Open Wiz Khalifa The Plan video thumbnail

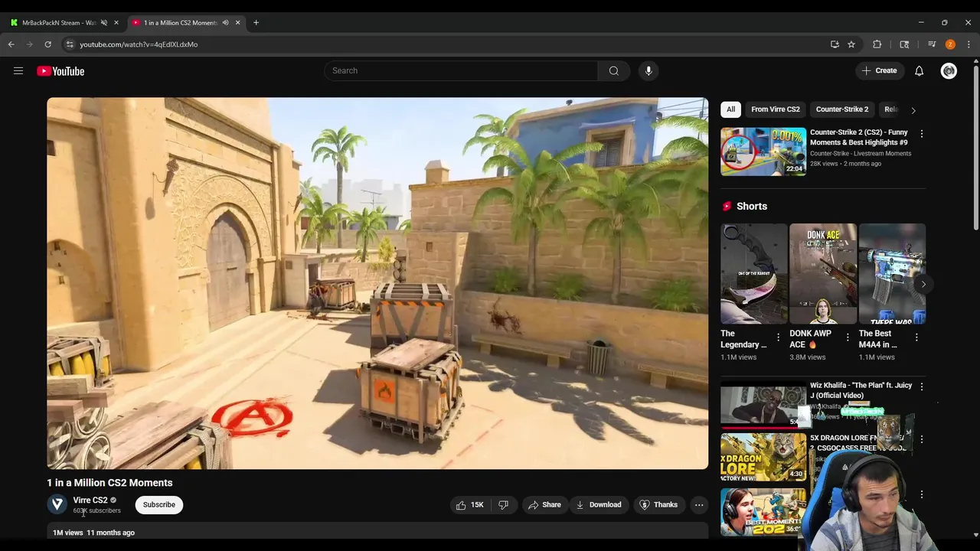point(763,406)
